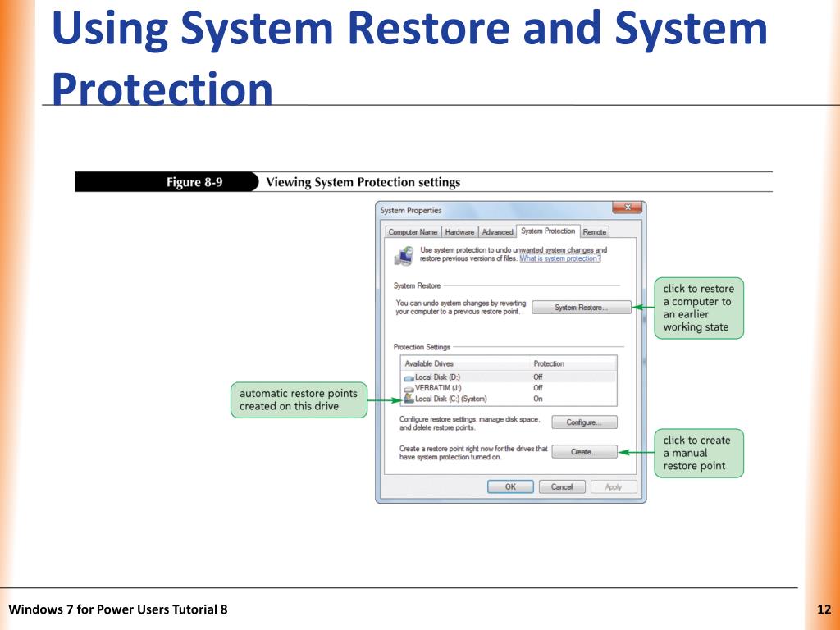Click the Configure... button
Image resolution: width=840 pixels, height=630 pixels.
coord(584,422)
